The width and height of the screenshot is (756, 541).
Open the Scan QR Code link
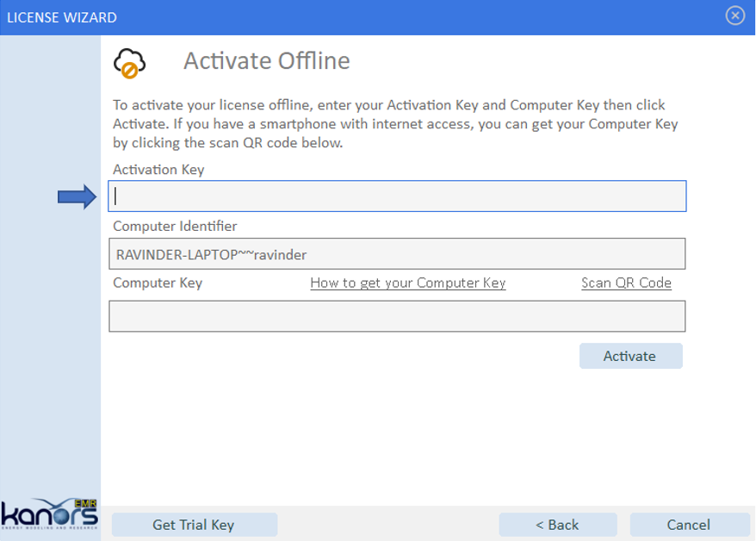(x=626, y=283)
